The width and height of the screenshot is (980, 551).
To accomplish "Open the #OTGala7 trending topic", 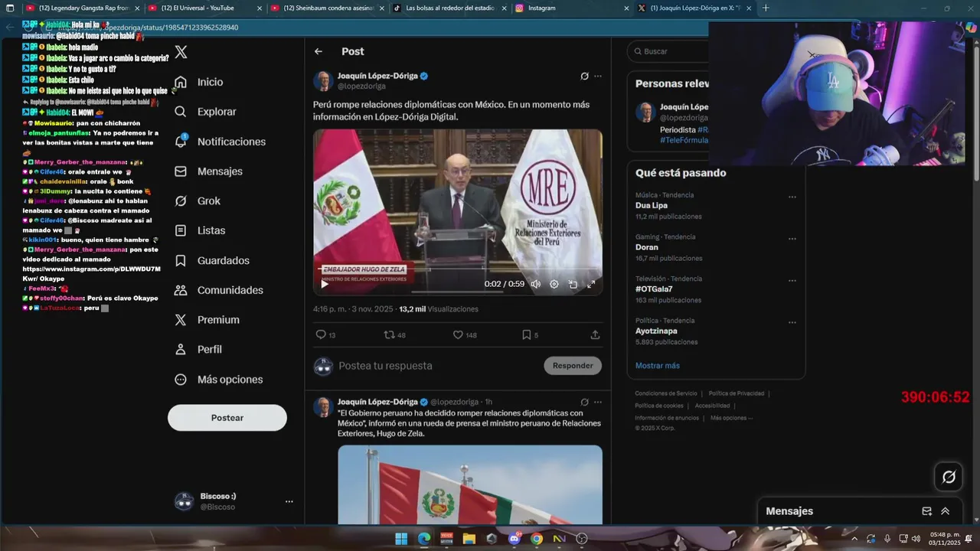I will 654,289.
